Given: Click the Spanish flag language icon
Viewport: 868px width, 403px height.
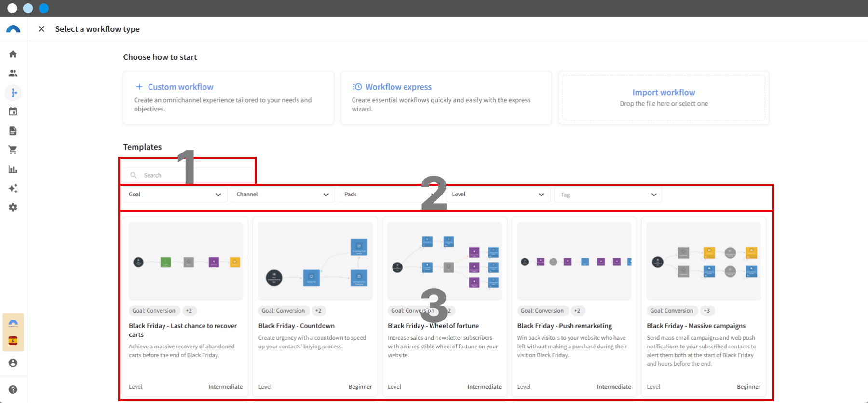Looking at the screenshot, I should (x=13, y=341).
